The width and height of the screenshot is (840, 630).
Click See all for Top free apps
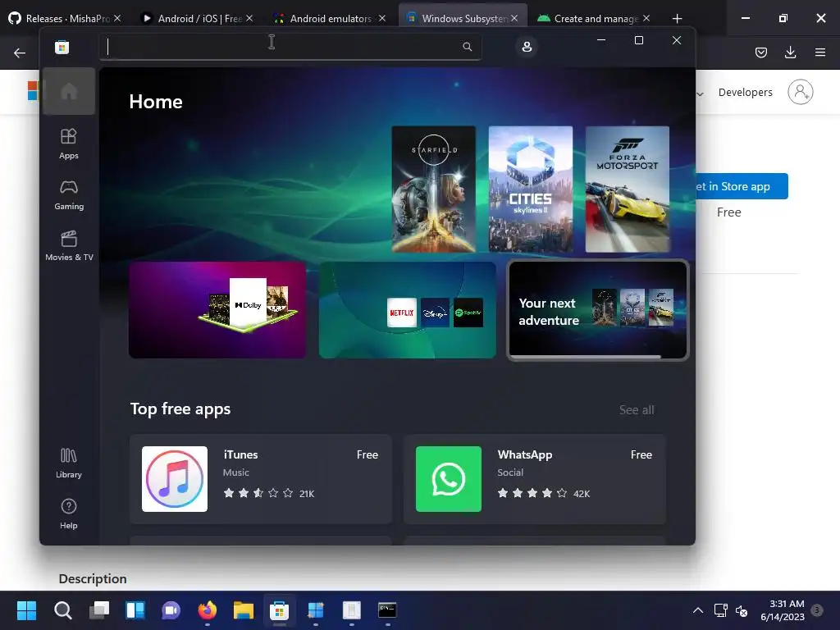point(637,410)
